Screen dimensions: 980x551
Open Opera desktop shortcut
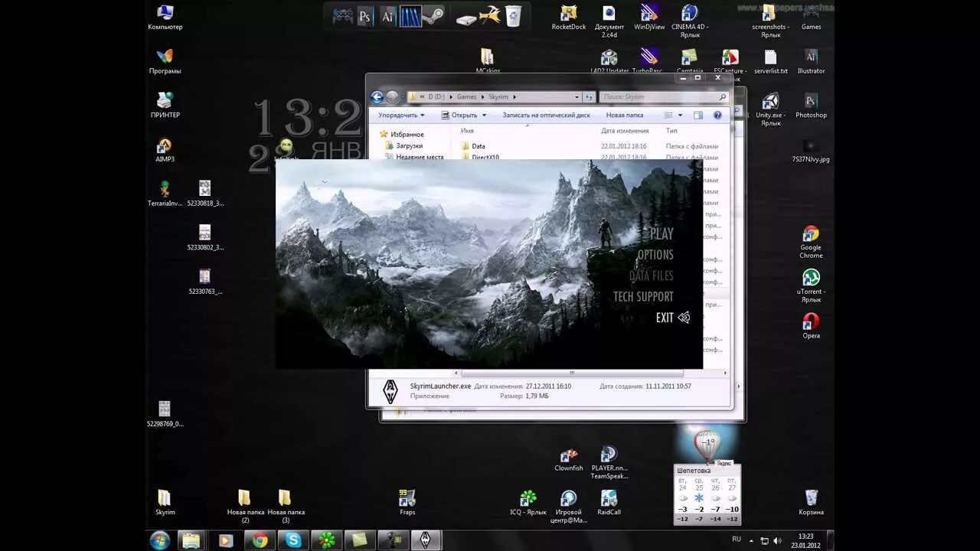tap(811, 326)
